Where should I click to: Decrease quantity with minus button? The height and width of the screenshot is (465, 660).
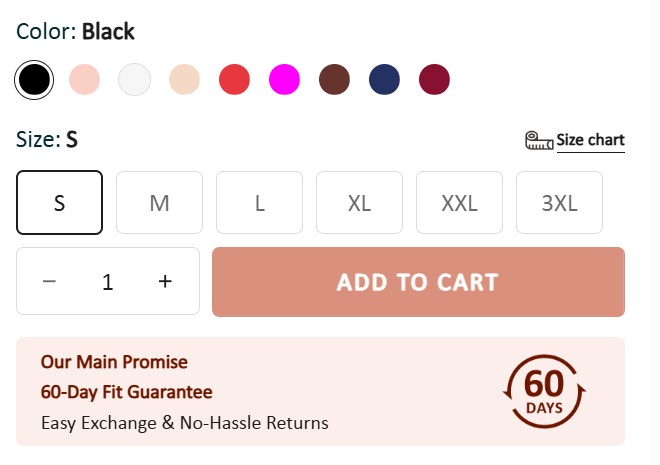point(49,282)
